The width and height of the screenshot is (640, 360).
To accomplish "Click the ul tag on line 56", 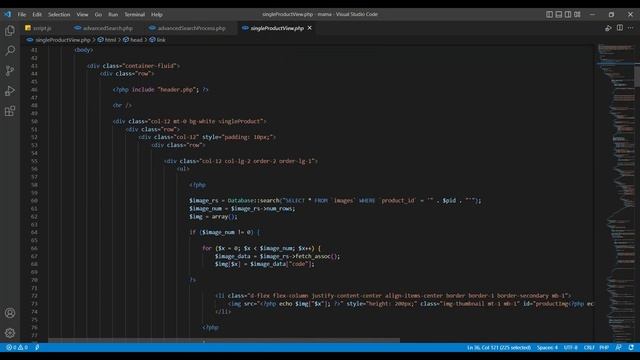I will [x=183, y=169].
